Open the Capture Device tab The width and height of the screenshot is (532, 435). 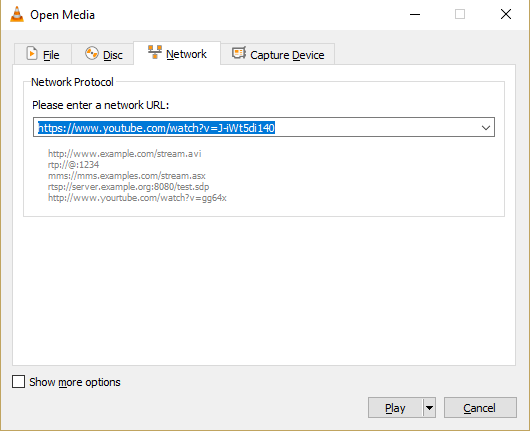point(278,54)
